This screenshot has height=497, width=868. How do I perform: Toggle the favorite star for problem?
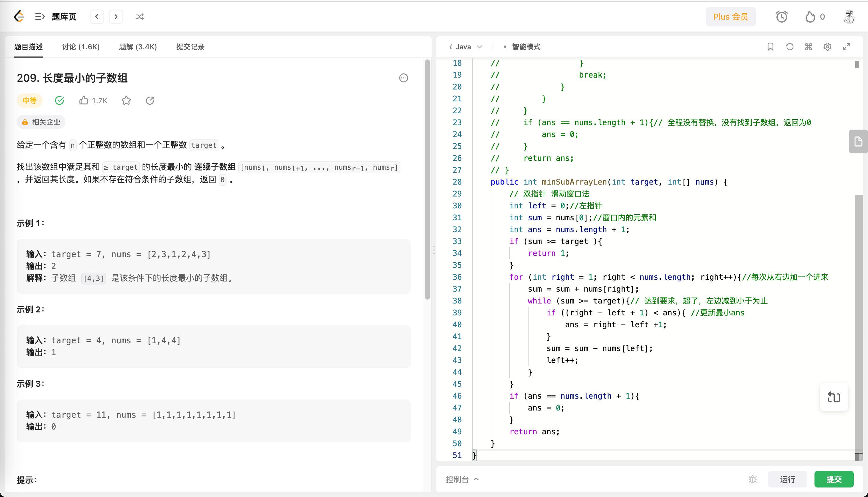[126, 100]
